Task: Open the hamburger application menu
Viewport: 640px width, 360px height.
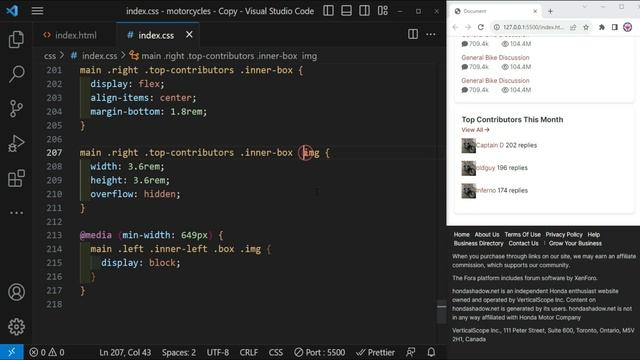Action: [38, 11]
